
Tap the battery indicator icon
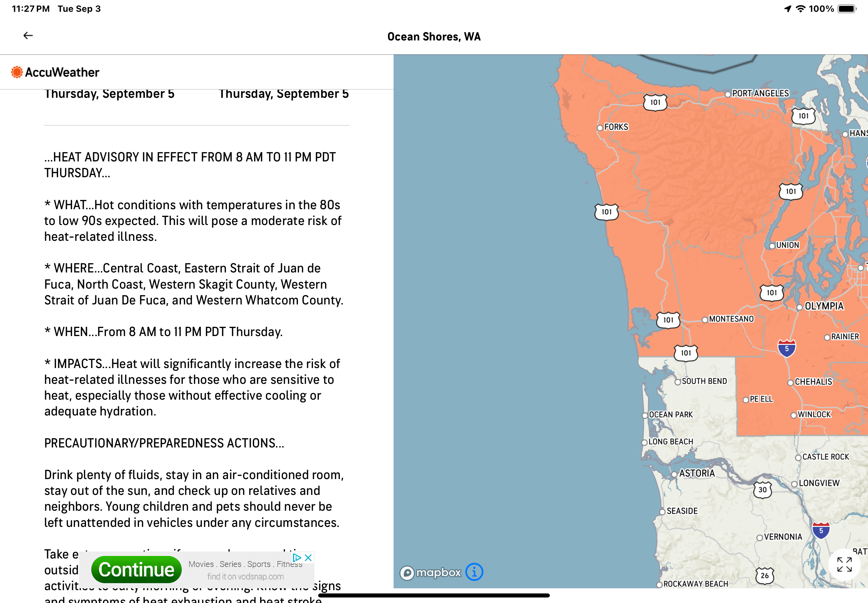click(x=847, y=9)
